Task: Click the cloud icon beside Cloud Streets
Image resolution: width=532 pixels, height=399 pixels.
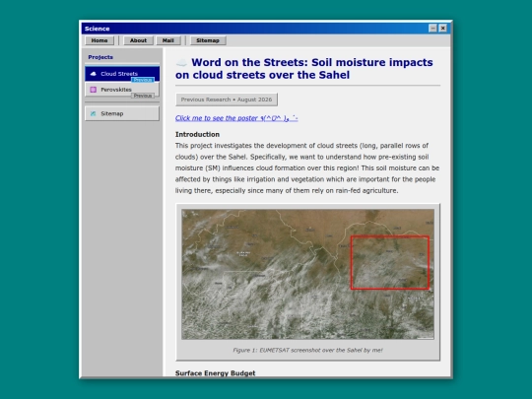Action: 93,74
